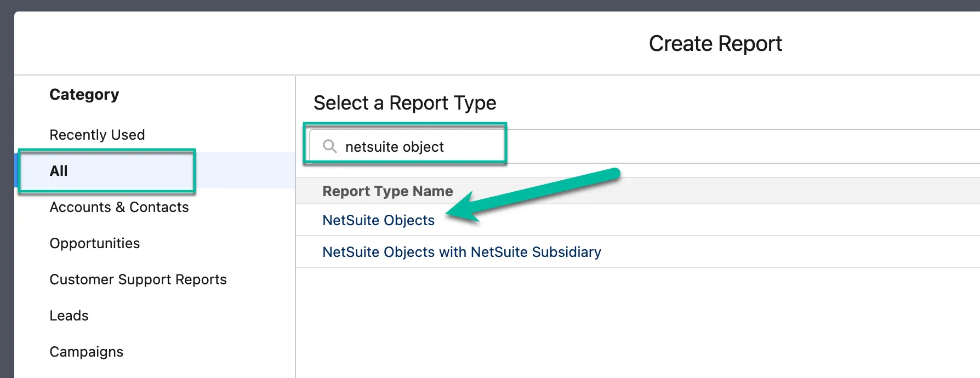Choose the Accounts & Contacts category
The height and width of the screenshot is (378, 980).
click(x=119, y=207)
